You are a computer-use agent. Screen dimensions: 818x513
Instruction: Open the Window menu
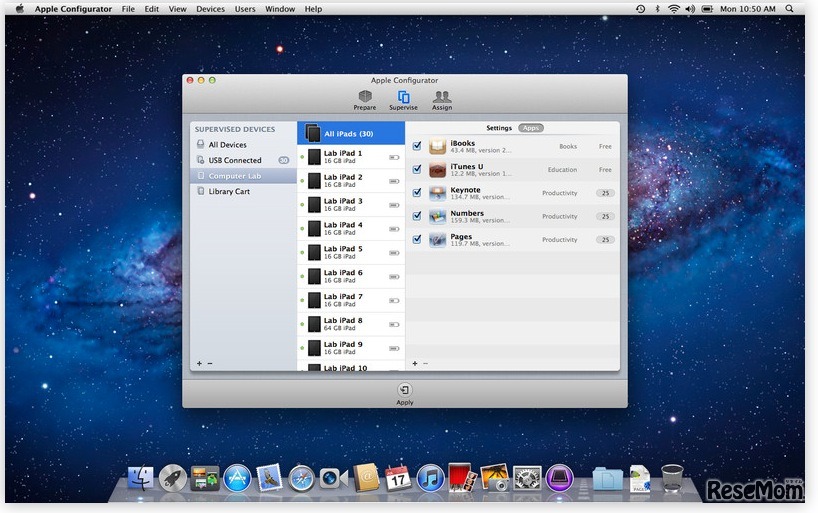[x=280, y=9]
